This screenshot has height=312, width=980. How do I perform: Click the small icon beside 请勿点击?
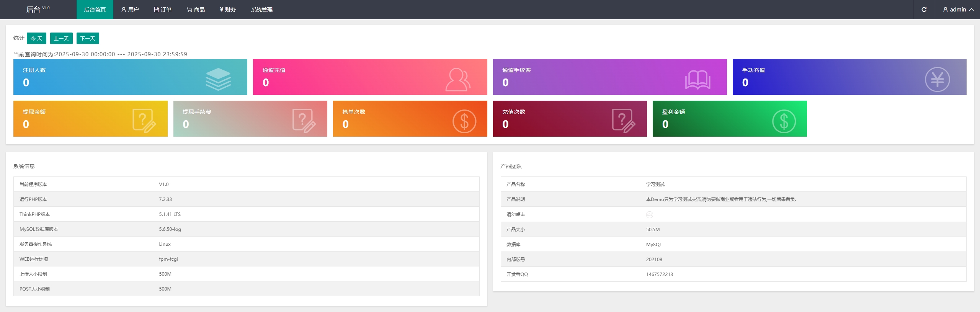pyautogui.click(x=650, y=215)
